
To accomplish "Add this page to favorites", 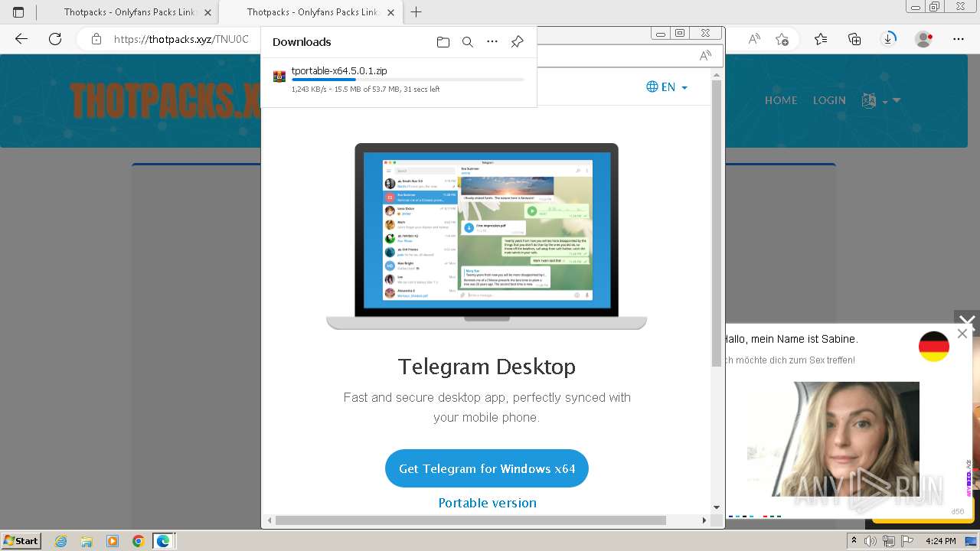I will (782, 39).
